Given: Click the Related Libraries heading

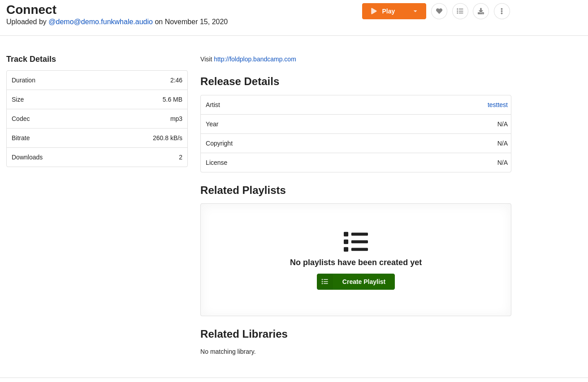Looking at the screenshot, I should [x=244, y=334].
